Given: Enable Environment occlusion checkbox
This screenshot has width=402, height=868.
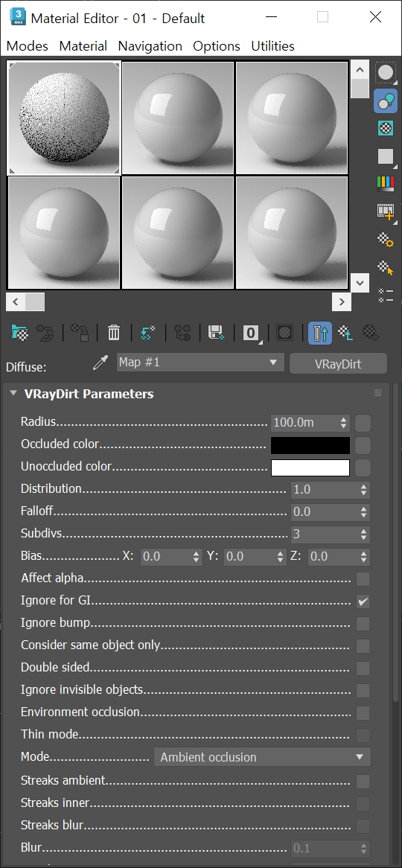Looking at the screenshot, I should 363,713.
